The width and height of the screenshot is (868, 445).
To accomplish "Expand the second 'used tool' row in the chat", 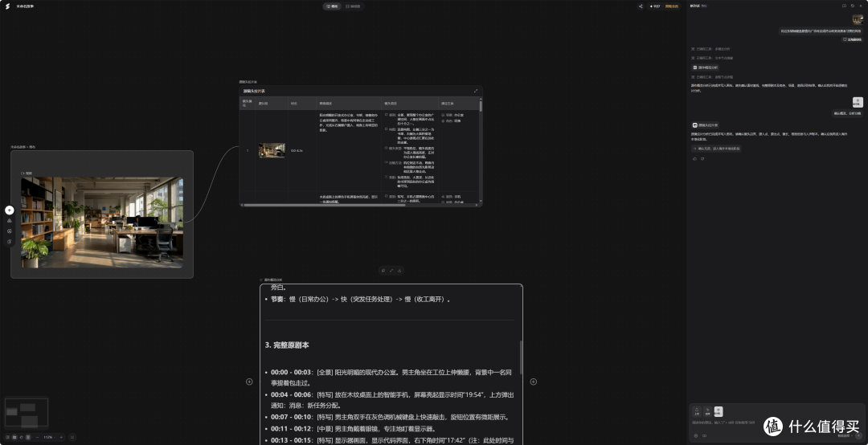I will (x=714, y=58).
